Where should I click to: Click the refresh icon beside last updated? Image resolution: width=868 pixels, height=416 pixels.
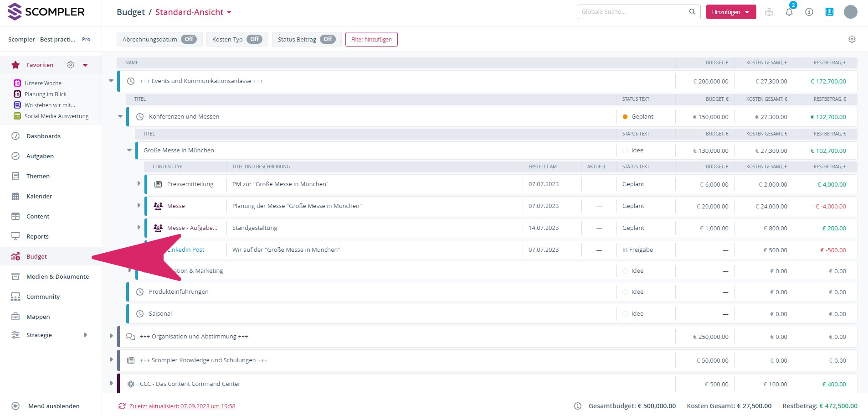[x=122, y=406]
